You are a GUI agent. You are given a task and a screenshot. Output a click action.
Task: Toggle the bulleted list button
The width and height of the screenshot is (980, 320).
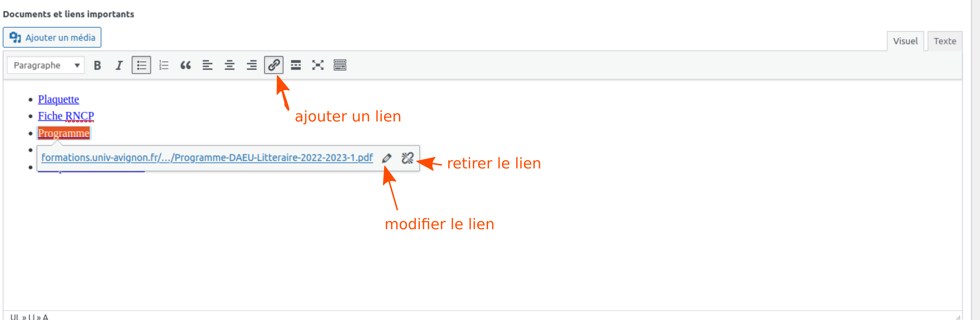(141, 65)
